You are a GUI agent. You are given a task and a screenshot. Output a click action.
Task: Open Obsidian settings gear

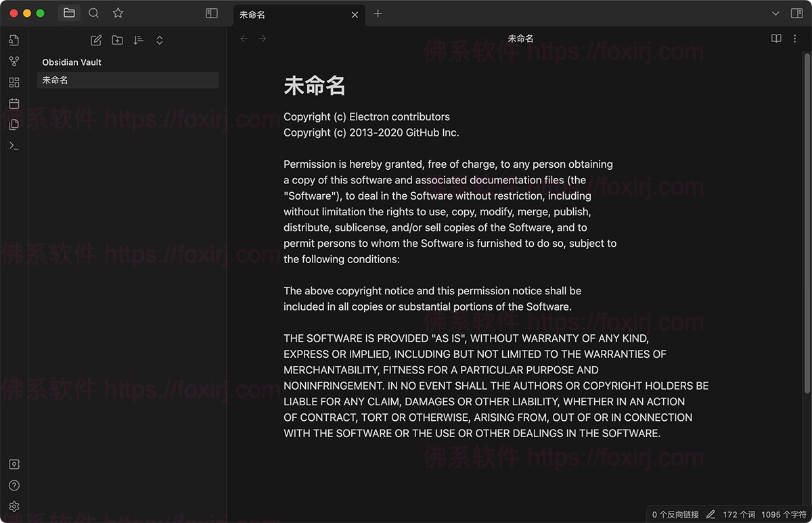point(14,506)
